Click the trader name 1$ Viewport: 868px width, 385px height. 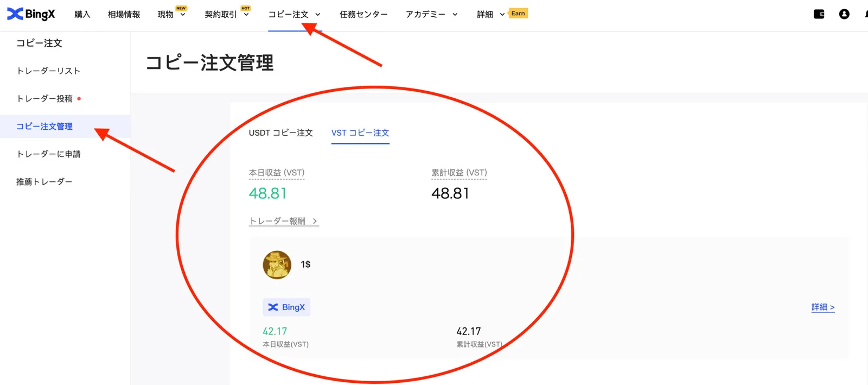pos(305,264)
